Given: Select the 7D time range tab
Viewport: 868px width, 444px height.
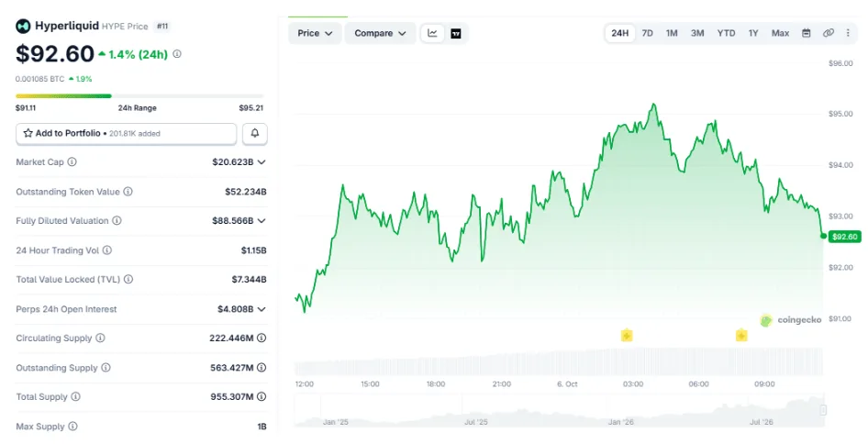Looking at the screenshot, I should click(x=647, y=33).
